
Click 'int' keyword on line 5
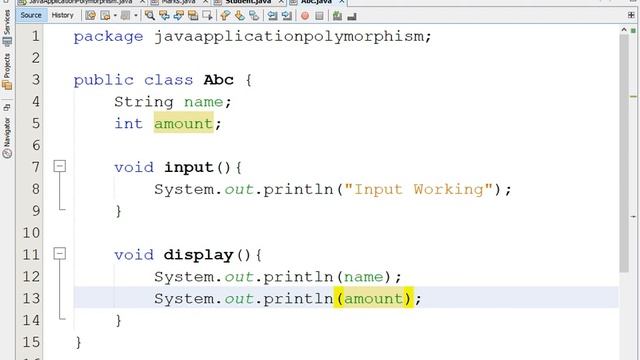(129, 123)
